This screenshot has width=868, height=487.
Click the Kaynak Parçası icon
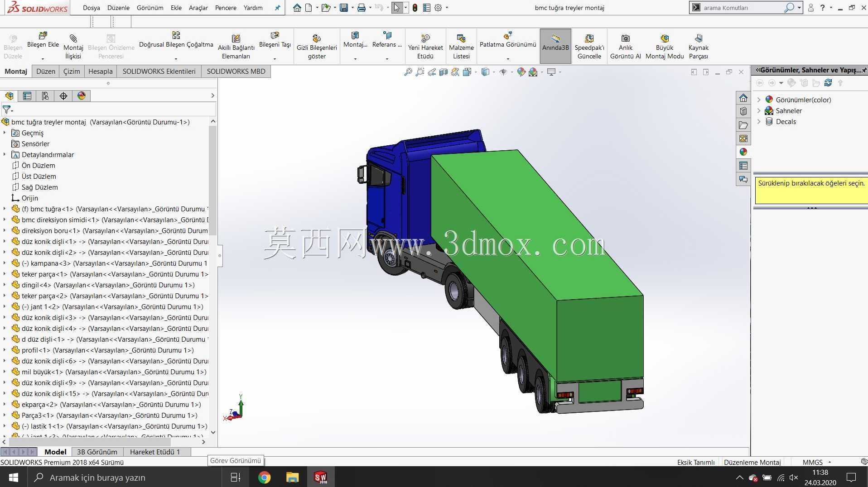tap(698, 38)
